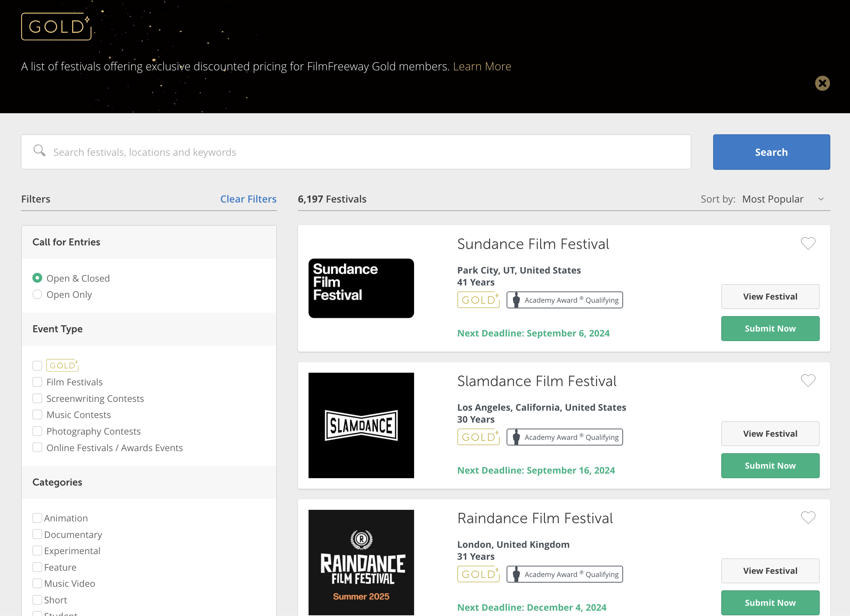The height and width of the screenshot is (616, 850).
Task: Collapse the Event Type section header
Action: (x=149, y=329)
